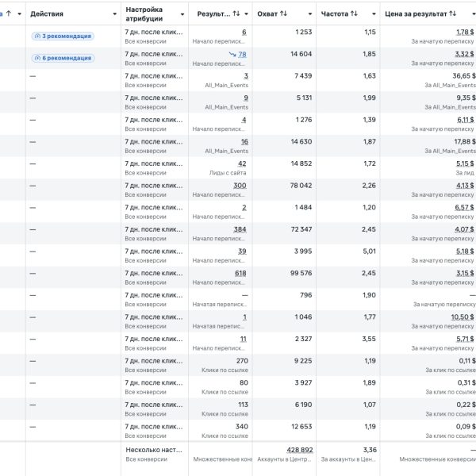Click the underlined result value 300

click(x=240, y=186)
